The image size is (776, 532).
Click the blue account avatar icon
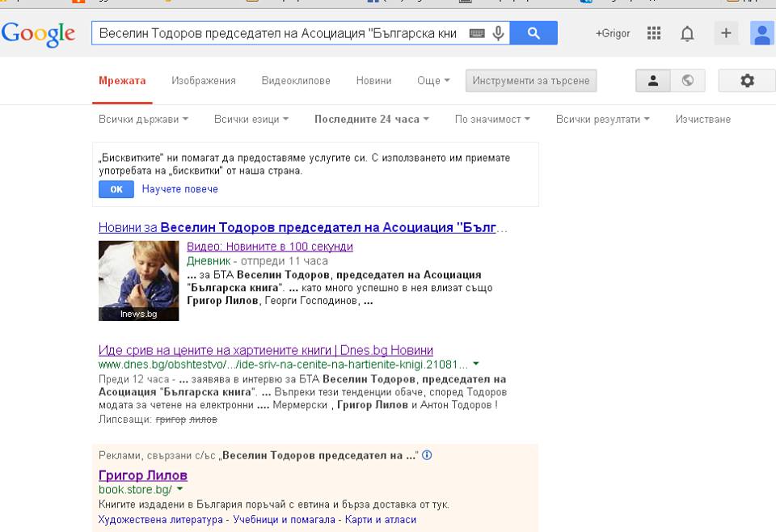pyautogui.click(x=761, y=33)
